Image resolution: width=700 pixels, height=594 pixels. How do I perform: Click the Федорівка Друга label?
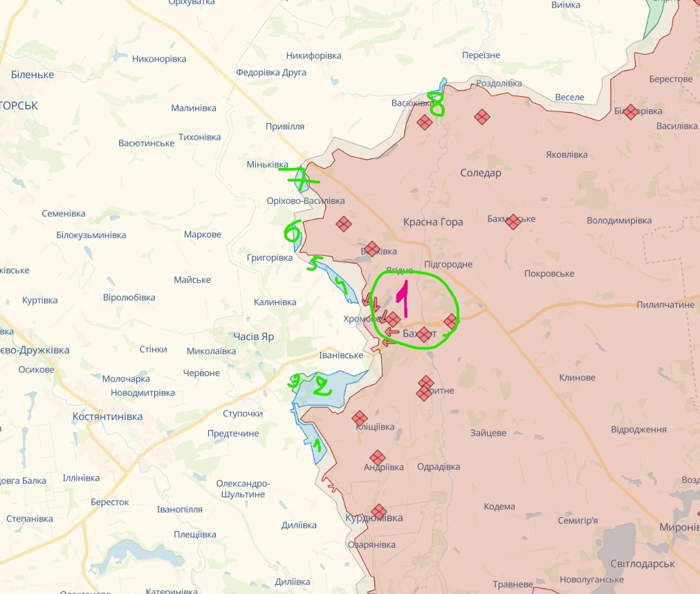coord(271,73)
